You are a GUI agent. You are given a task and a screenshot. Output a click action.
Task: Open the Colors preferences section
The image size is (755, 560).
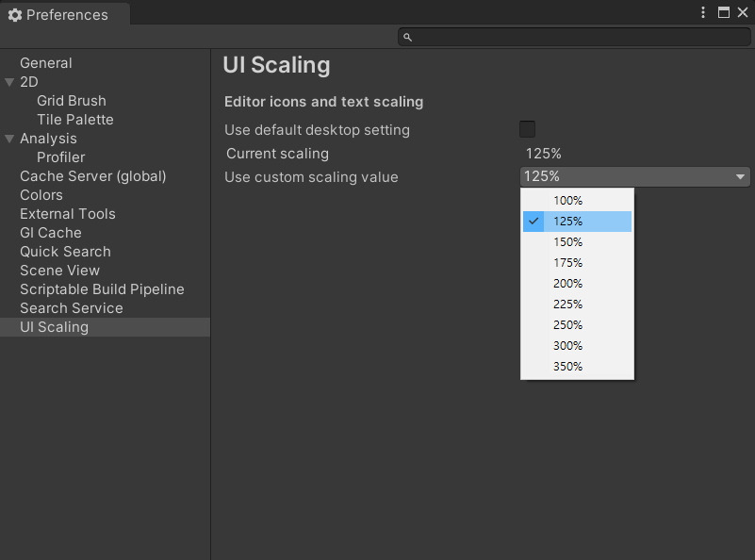(41, 195)
